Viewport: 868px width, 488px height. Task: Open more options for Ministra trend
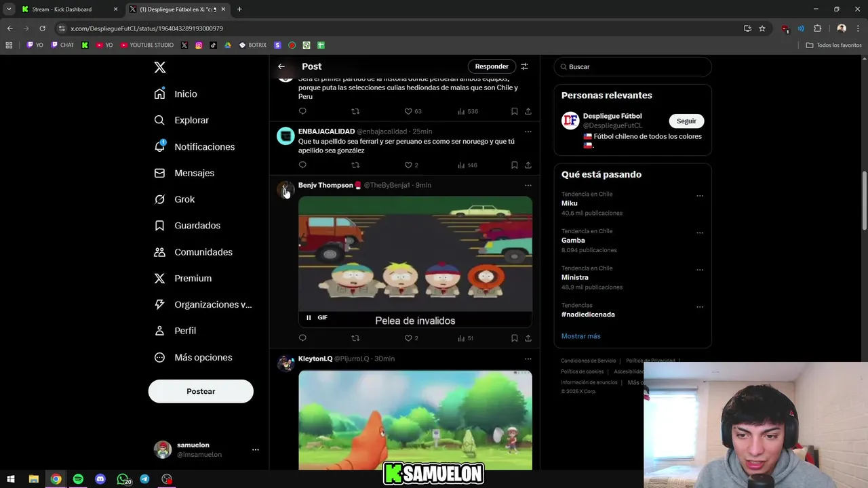click(700, 270)
